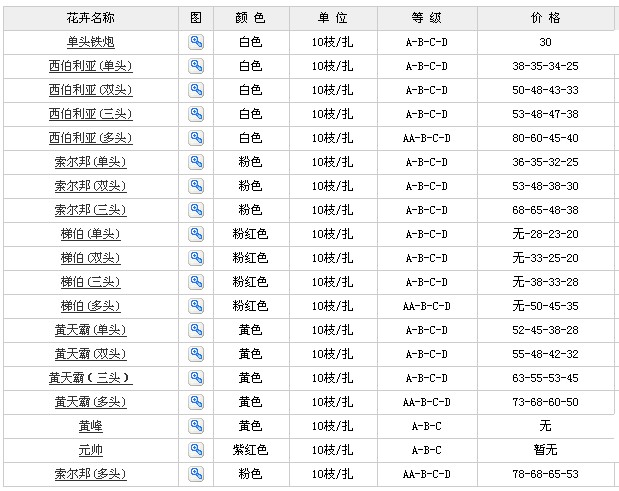Select grade A-B-C in 黄峰 row
Image resolution: width=619 pixels, height=491 pixels.
coord(426,426)
